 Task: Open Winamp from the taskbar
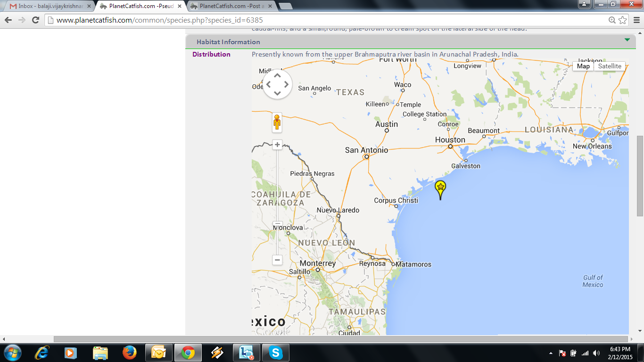[217, 353]
